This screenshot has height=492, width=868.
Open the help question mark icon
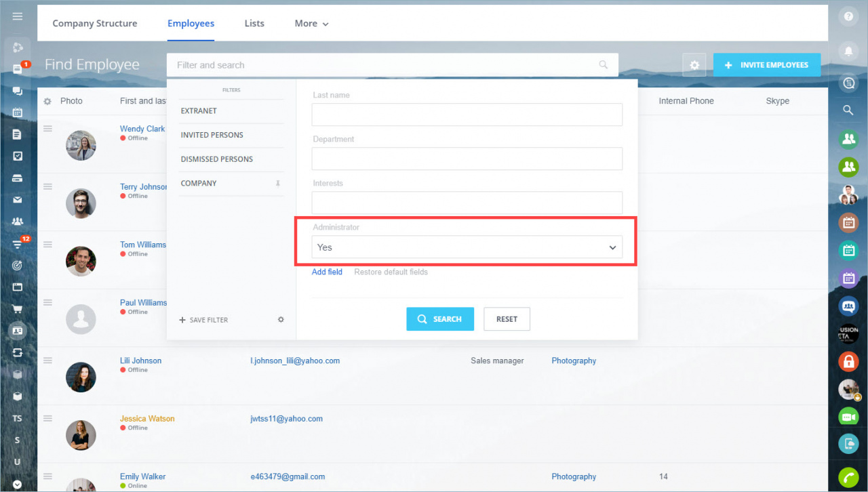[848, 17]
